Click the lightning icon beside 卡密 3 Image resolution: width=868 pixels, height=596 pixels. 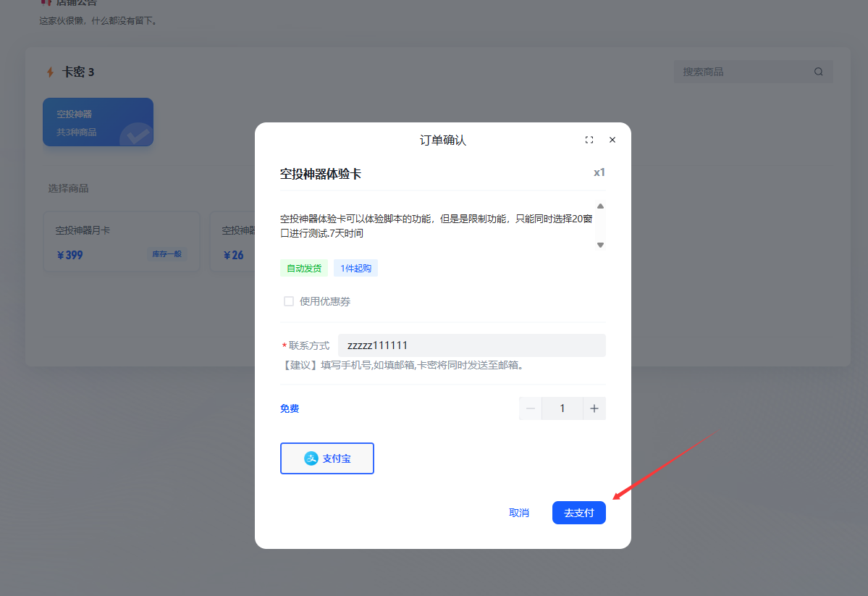50,72
